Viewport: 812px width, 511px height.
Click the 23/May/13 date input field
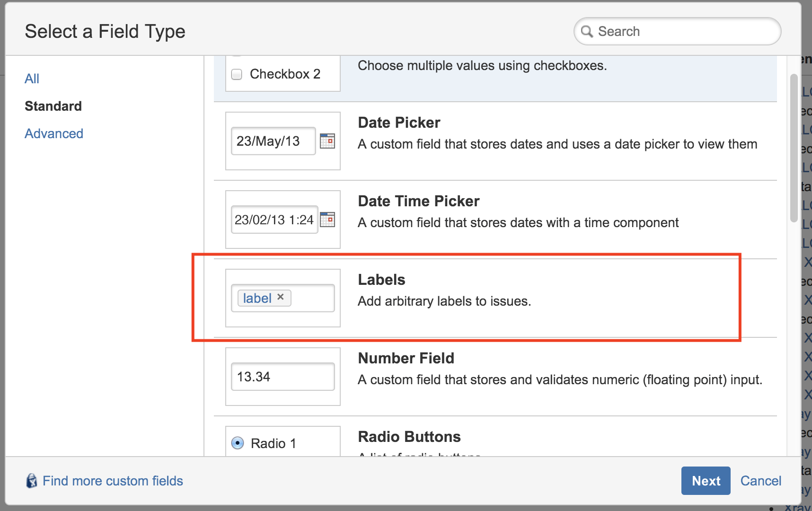pos(273,141)
